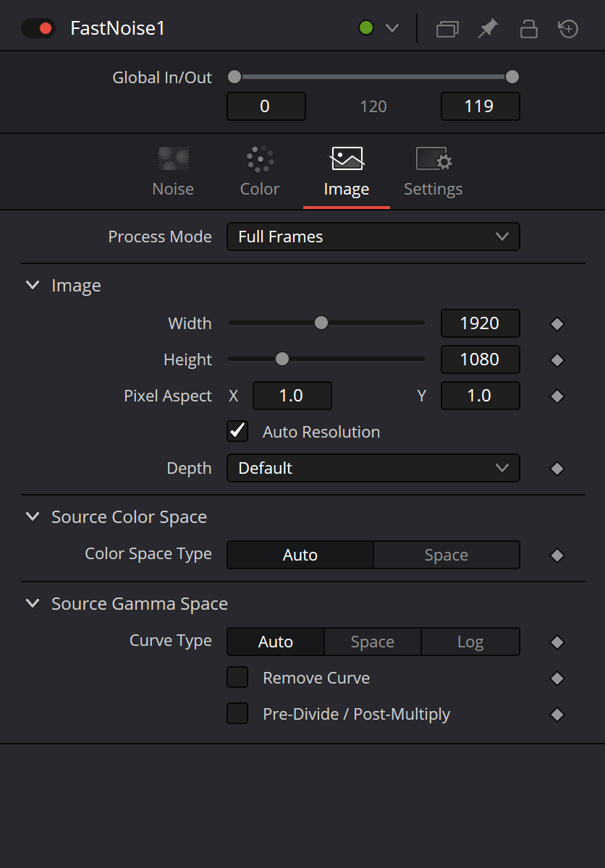This screenshot has height=868, width=605.
Task: Select the Image tab
Action: [347, 172]
